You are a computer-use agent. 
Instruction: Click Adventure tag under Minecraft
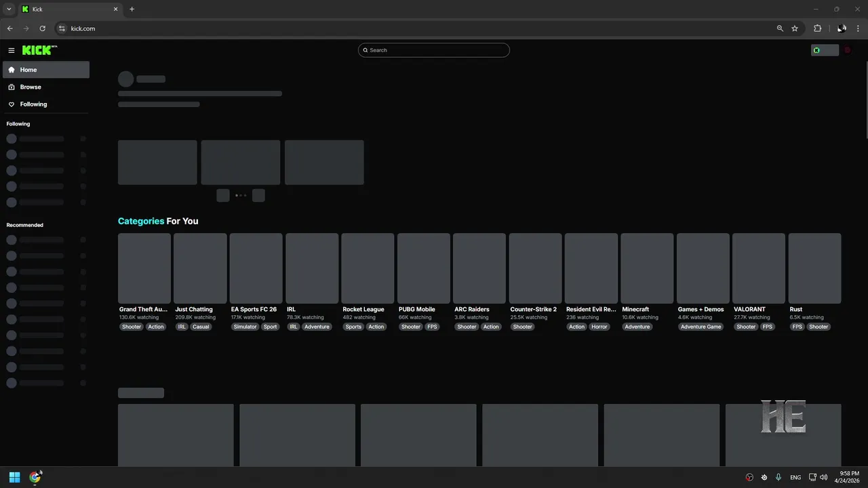coord(637,327)
